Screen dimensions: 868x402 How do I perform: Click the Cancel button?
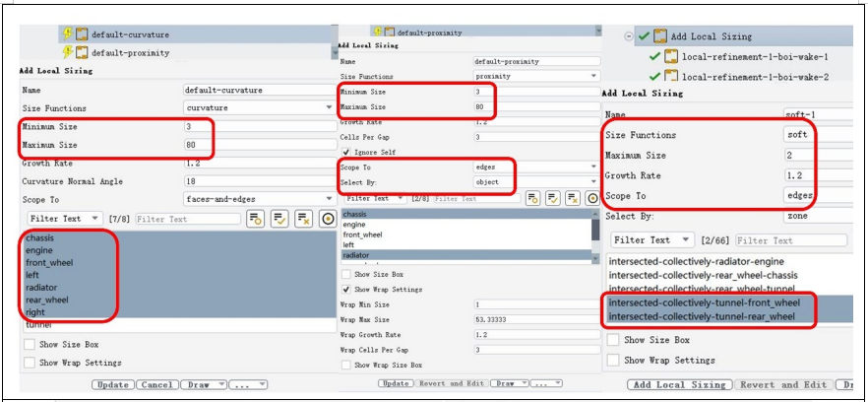[x=157, y=385]
